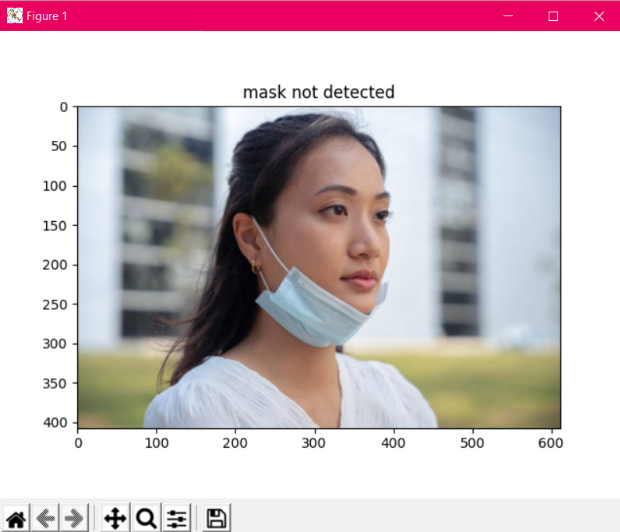Click the x-axis tick label 300
Image resolution: width=620 pixels, height=532 pixels.
pos(314,441)
